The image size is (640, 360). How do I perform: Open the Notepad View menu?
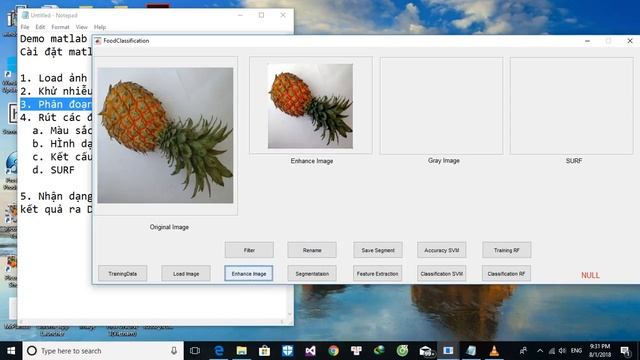pos(82,27)
